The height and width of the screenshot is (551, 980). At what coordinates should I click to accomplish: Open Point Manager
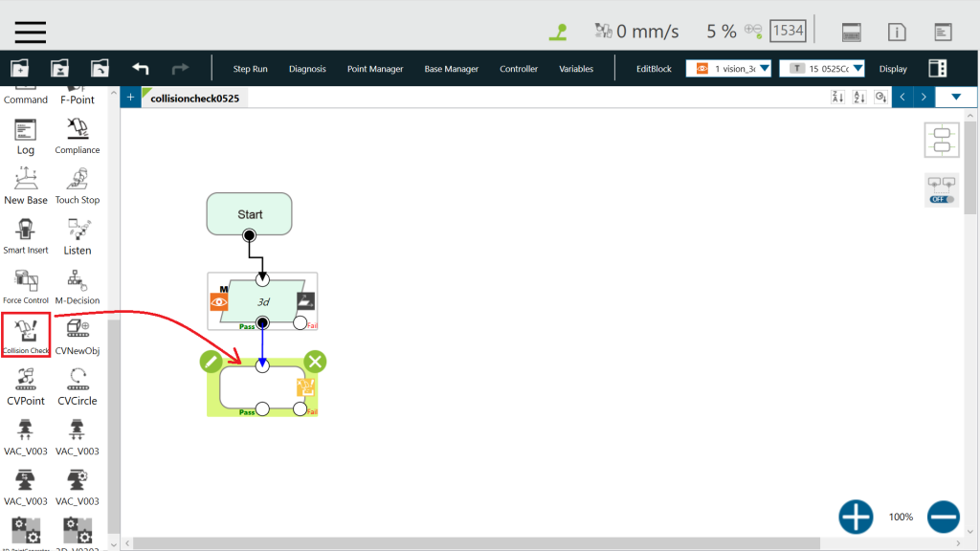pyautogui.click(x=375, y=69)
